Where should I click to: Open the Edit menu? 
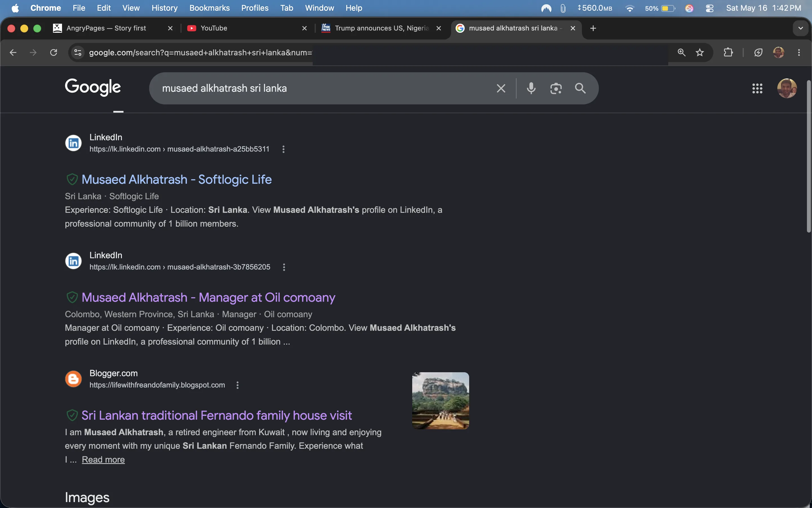[x=104, y=8]
